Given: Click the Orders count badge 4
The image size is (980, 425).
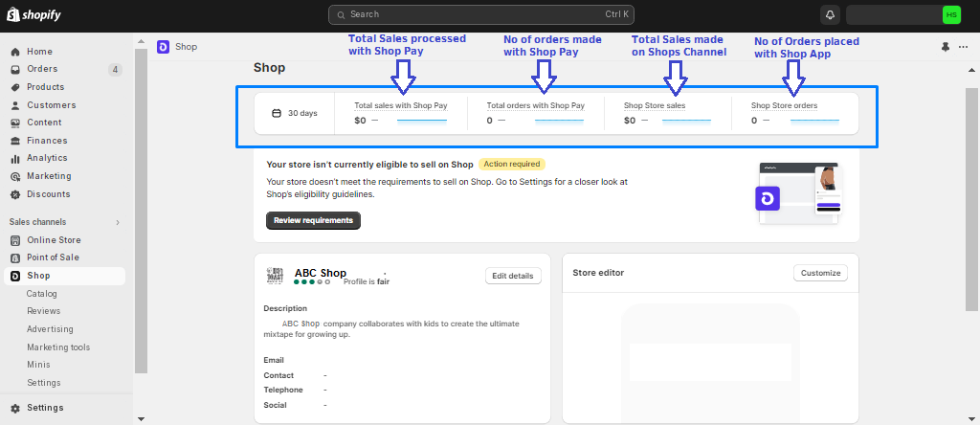Looking at the screenshot, I should [x=115, y=69].
